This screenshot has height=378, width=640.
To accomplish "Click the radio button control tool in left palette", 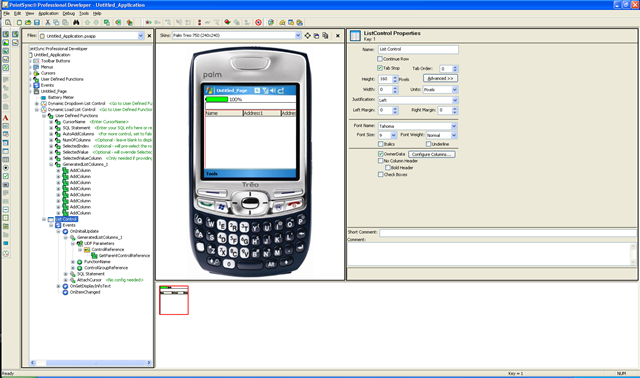I will [6, 168].
